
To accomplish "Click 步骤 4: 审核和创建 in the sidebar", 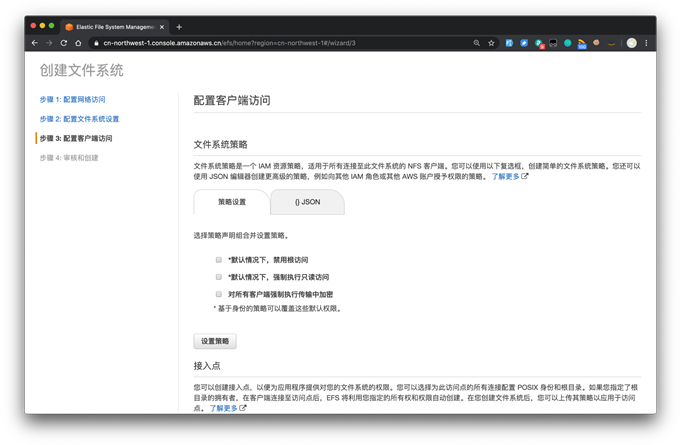I will pos(69,158).
